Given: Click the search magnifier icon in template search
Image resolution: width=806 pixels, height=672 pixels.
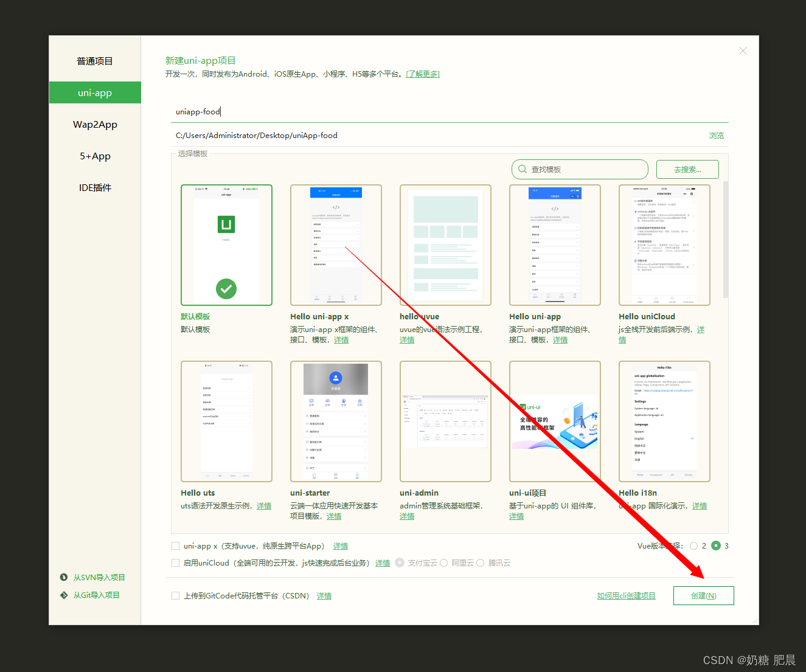Looking at the screenshot, I should (x=523, y=169).
